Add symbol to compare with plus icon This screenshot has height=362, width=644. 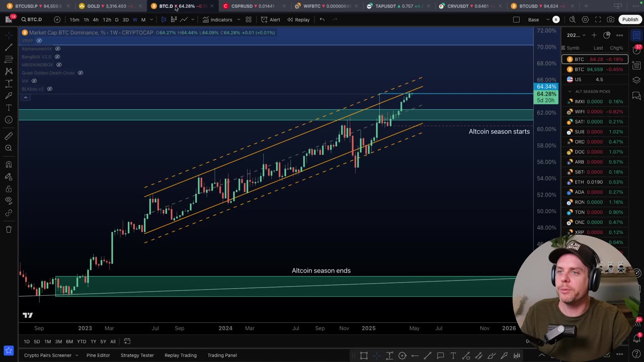pos(57,20)
